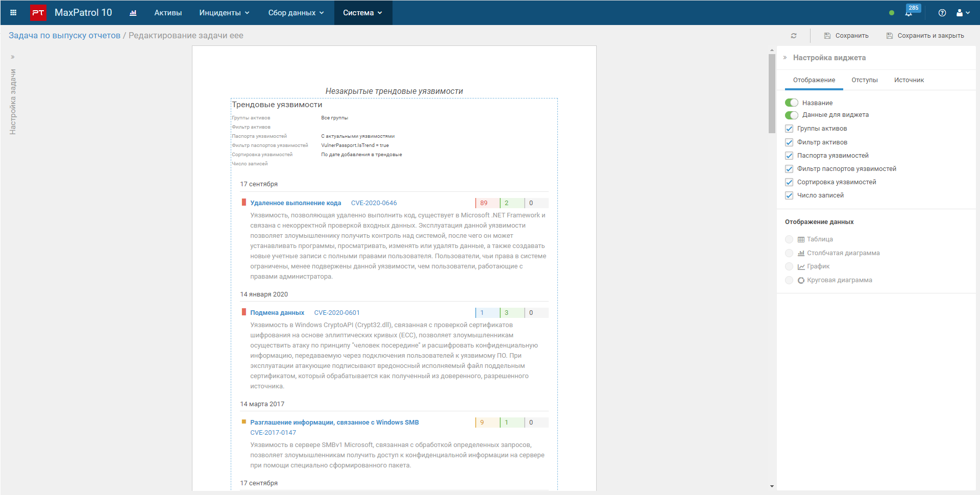Select the Трендовые уязвимости widget title

(x=277, y=105)
